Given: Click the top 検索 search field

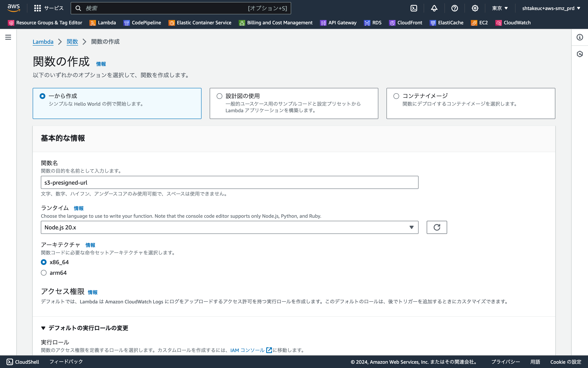Looking at the screenshot, I should point(180,8).
